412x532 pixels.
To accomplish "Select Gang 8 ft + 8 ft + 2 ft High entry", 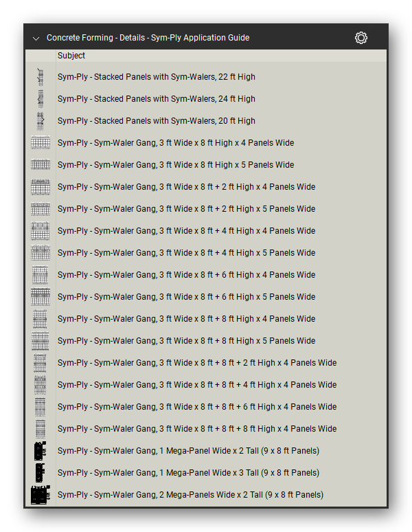I will pyautogui.click(x=197, y=363).
